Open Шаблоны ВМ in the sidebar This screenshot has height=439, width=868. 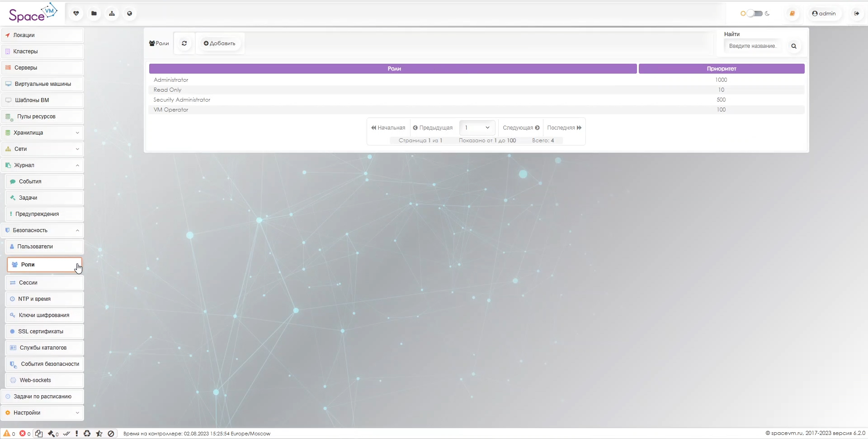tap(42, 100)
